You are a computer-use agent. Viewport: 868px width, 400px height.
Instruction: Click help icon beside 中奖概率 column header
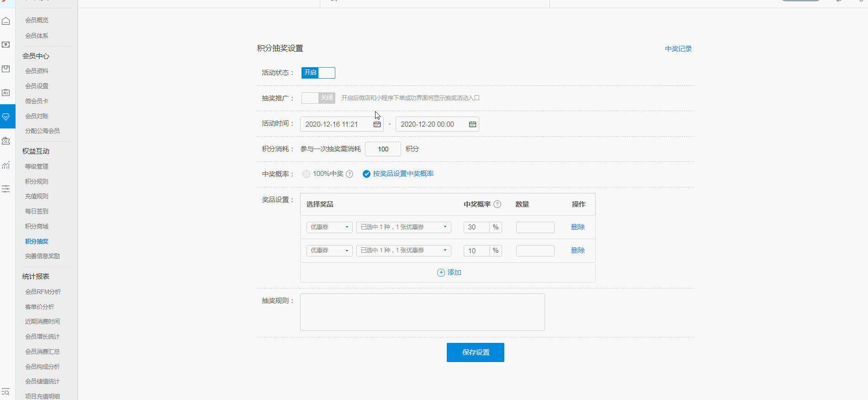[498, 204]
